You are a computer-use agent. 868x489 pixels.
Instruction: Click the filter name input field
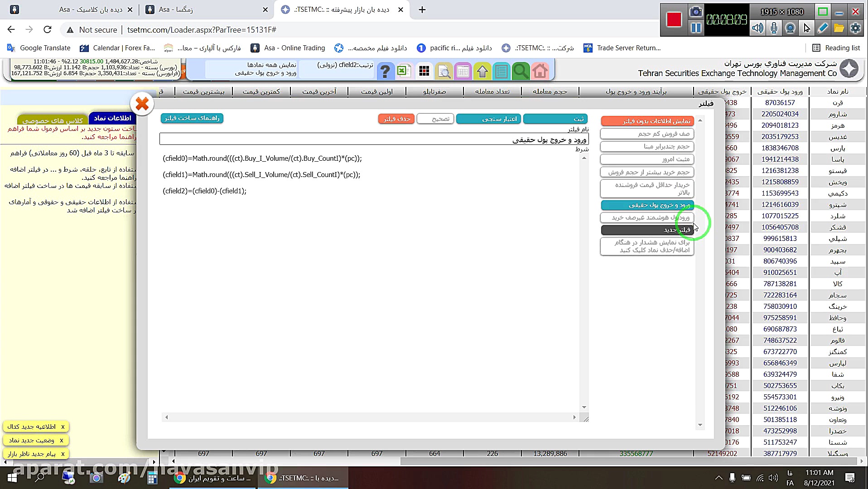tap(374, 139)
